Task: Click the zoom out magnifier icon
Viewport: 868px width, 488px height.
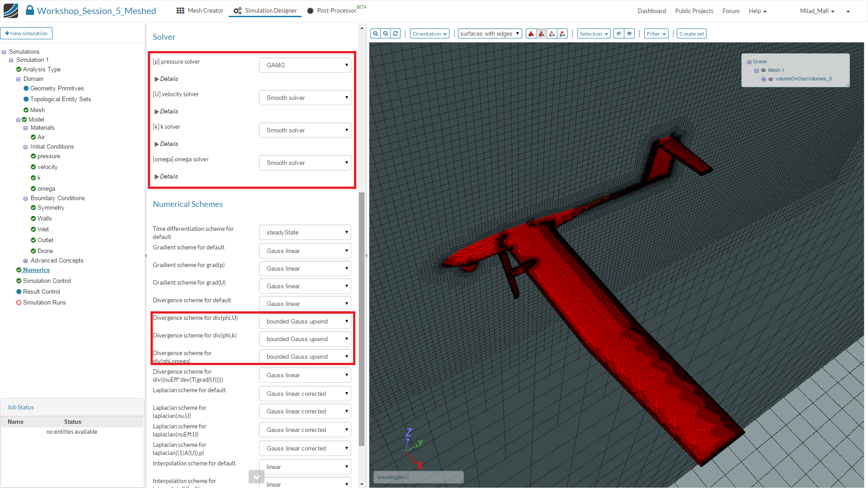Action: pyautogui.click(x=386, y=33)
